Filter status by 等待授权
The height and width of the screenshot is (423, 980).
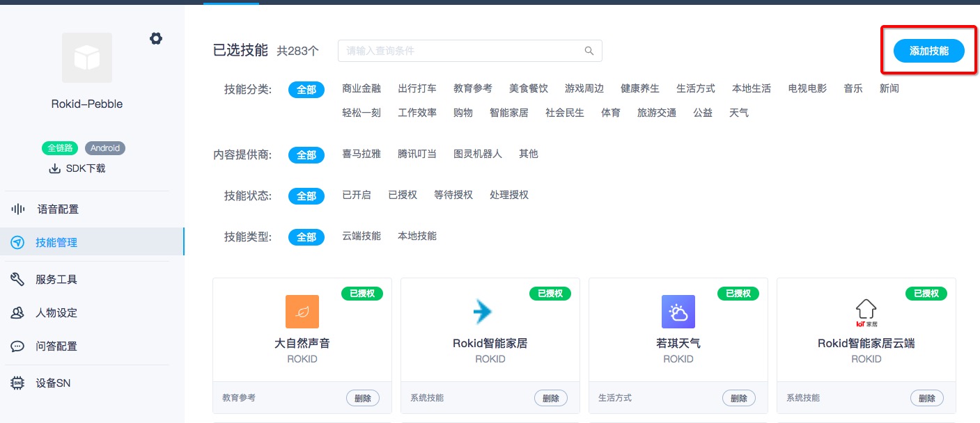(453, 195)
